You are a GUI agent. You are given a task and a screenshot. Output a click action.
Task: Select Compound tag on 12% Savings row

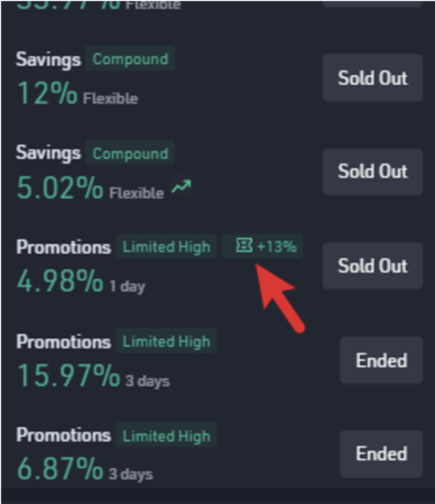130,58
